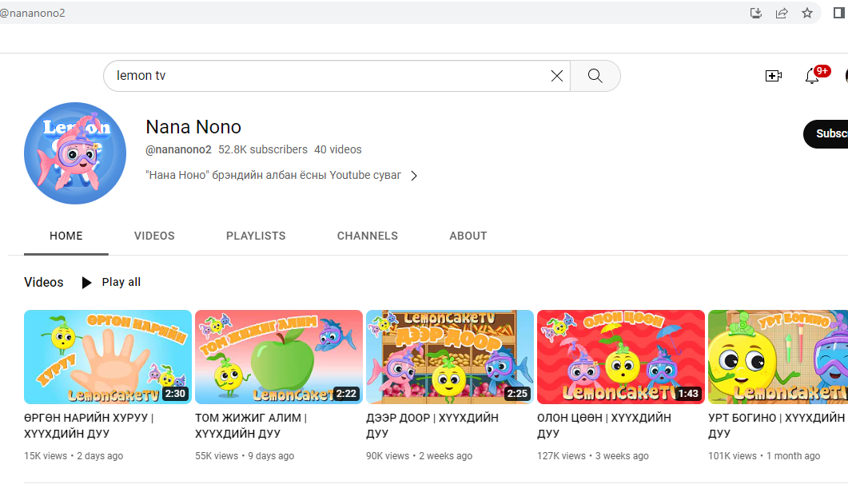The image size is (848, 504).
Task: Click '55K views • 9 days ago' text
Action: tap(245, 456)
